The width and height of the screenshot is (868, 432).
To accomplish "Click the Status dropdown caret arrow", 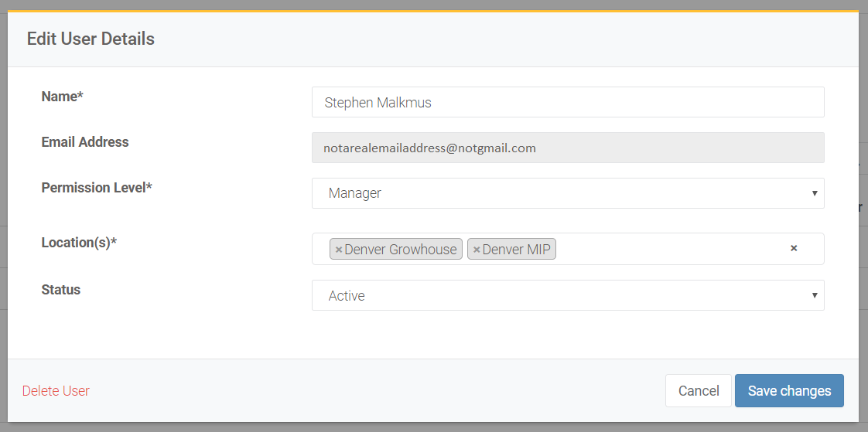I will pos(814,295).
